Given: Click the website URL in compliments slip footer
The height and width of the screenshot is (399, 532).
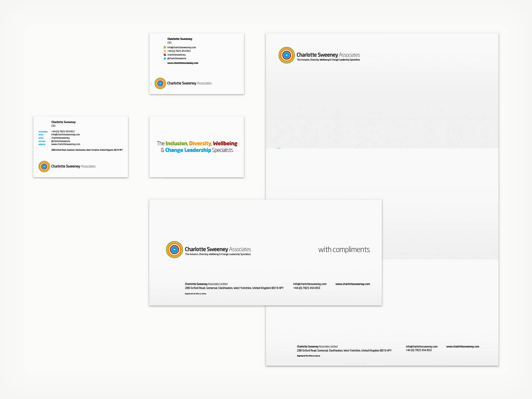Looking at the screenshot, I should (x=353, y=284).
